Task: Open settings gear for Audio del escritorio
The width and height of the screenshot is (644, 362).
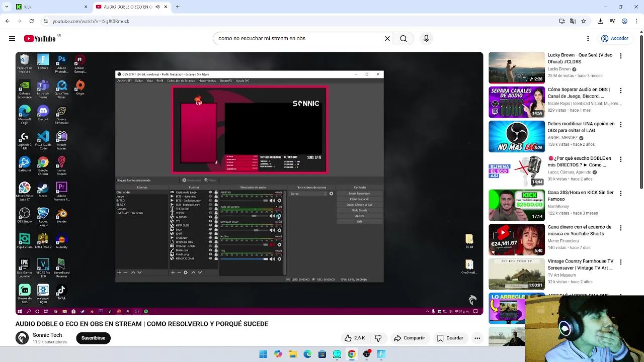Action: (279, 216)
